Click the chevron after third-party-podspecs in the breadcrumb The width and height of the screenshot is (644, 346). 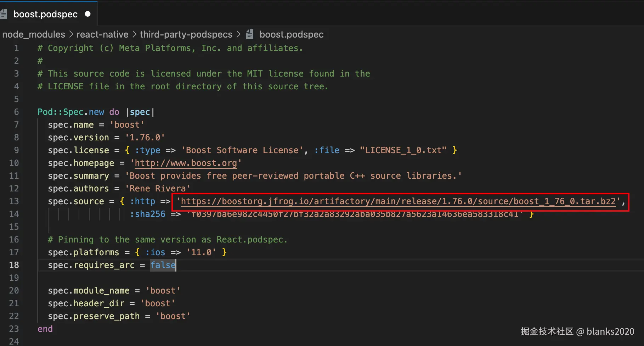pos(238,34)
